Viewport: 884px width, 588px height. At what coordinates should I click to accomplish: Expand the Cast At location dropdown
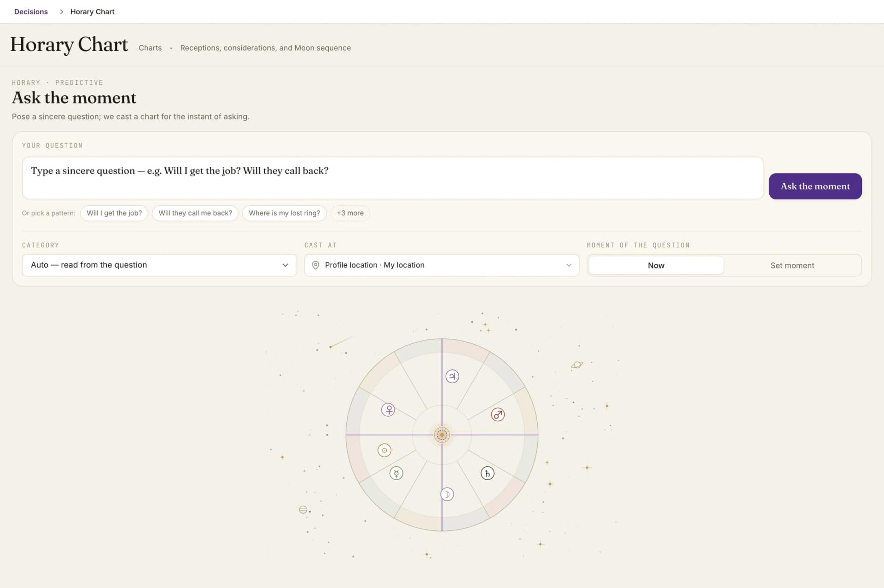pos(442,265)
